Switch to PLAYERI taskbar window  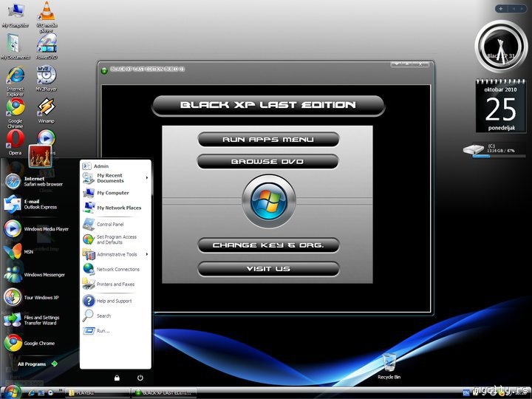tap(97, 393)
